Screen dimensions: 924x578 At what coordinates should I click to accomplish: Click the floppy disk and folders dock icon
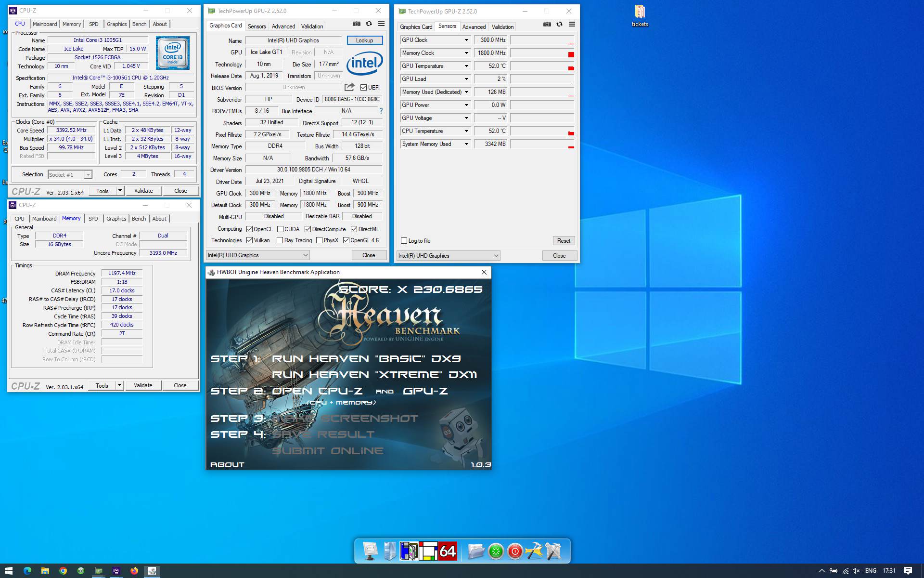[x=409, y=551]
